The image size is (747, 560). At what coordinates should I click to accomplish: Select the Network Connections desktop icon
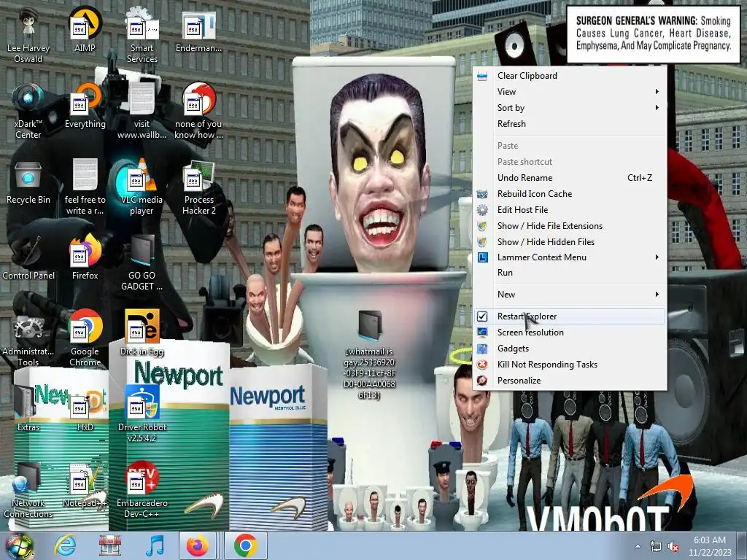coord(28,490)
